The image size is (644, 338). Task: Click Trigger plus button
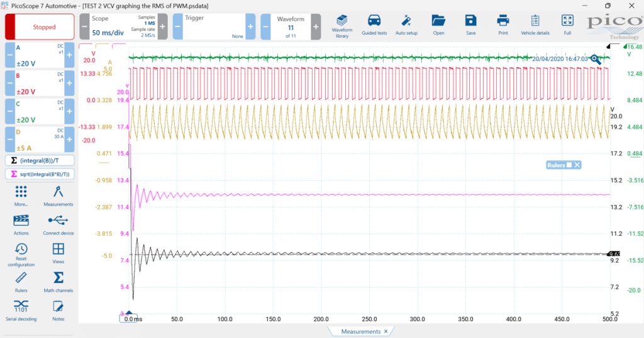tap(250, 26)
